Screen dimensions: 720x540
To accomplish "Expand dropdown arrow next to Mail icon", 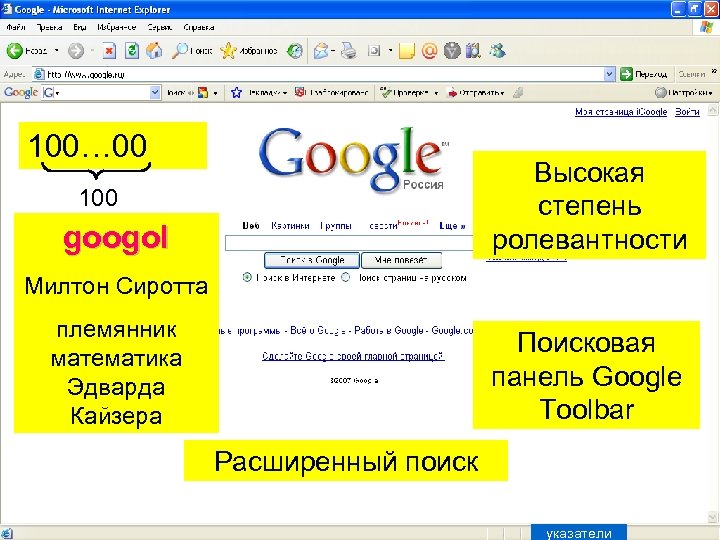I will [333, 51].
